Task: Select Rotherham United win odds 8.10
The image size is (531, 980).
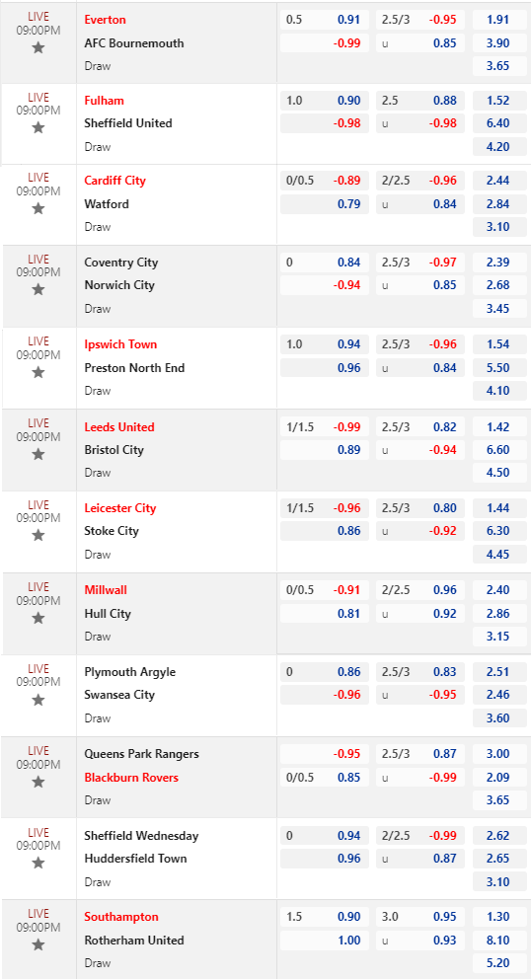Action: pyautogui.click(x=498, y=940)
